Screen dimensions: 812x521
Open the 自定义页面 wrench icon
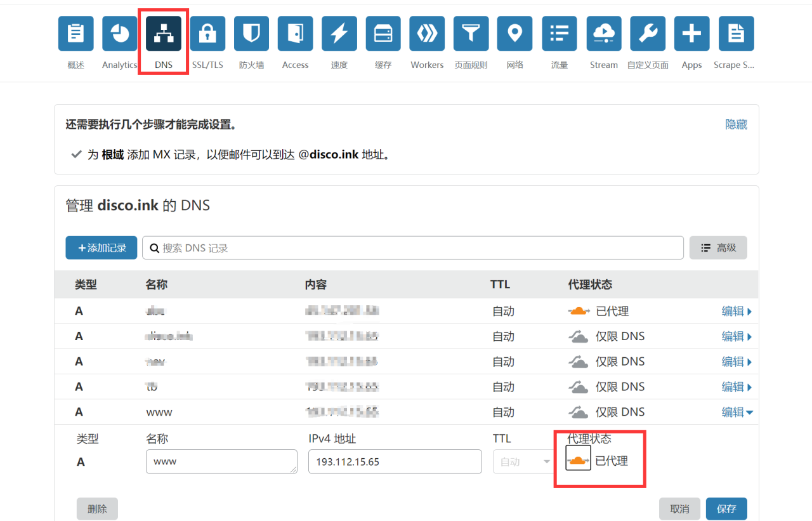(648, 34)
